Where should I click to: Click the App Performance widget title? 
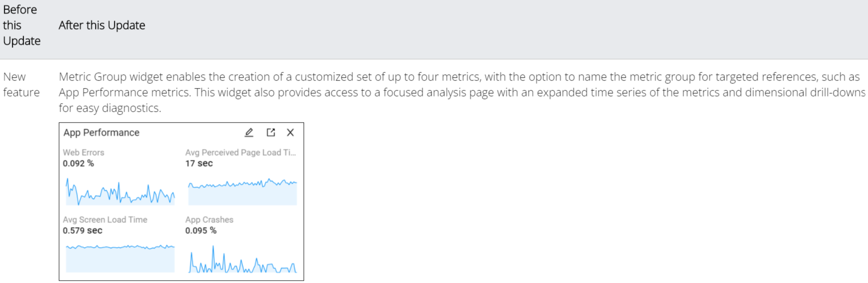[x=102, y=133]
